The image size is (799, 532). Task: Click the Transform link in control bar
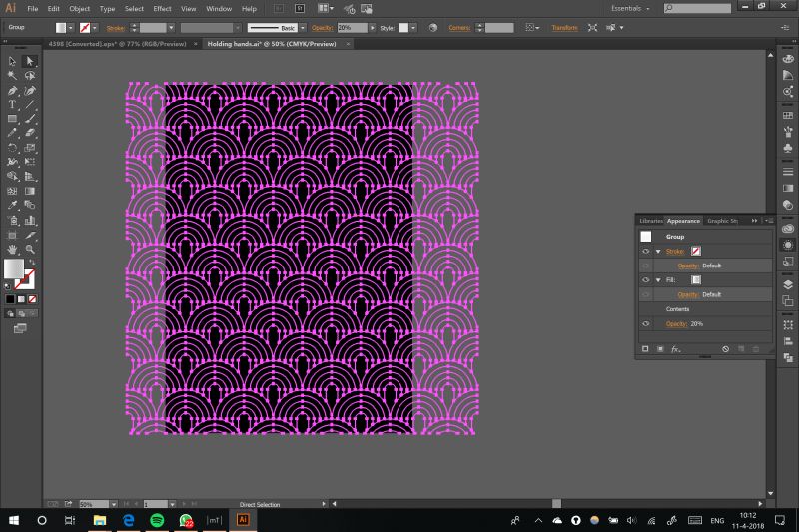coord(564,28)
